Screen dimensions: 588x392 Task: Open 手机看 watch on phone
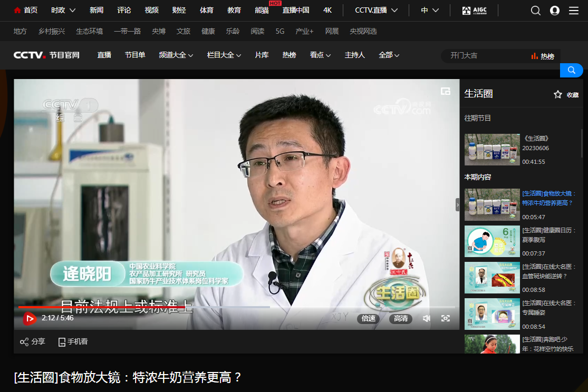pyautogui.click(x=73, y=341)
